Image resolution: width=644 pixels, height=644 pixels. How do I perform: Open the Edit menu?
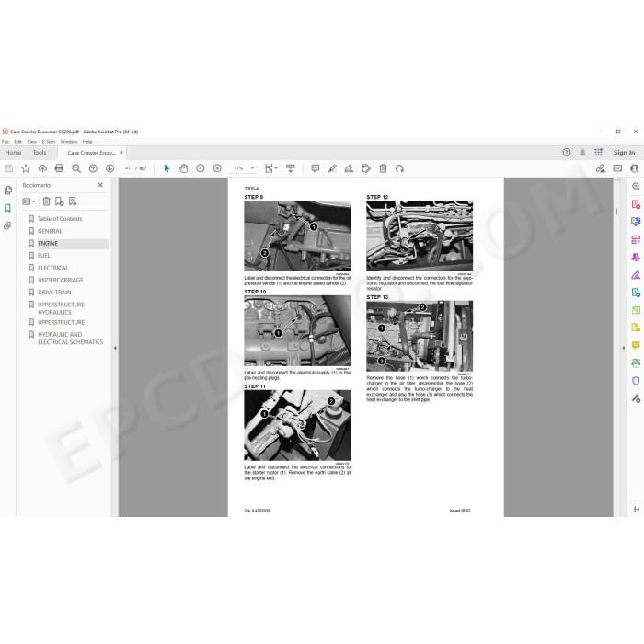pos(18,142)
